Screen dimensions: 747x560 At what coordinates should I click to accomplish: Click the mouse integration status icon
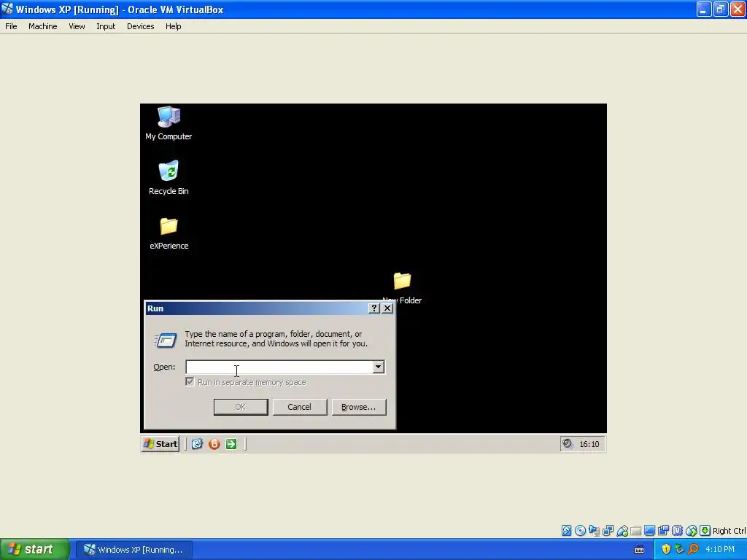[692, 531]
